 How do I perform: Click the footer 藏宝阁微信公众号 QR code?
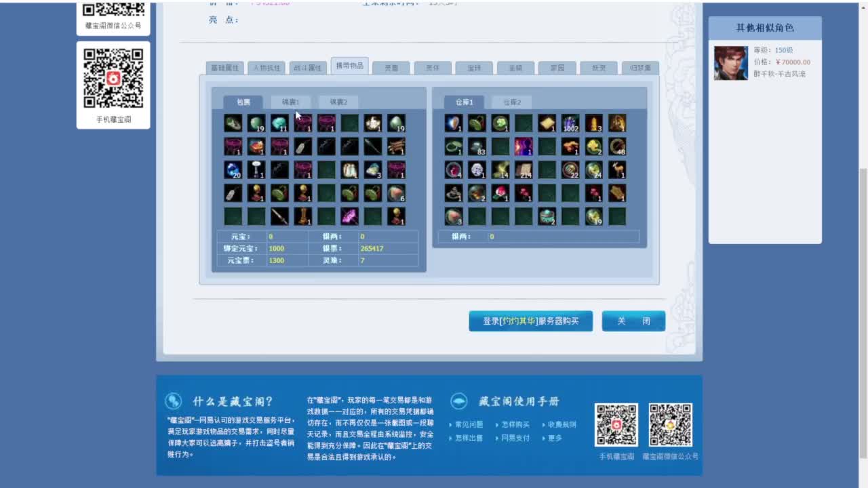pos(671,425)
